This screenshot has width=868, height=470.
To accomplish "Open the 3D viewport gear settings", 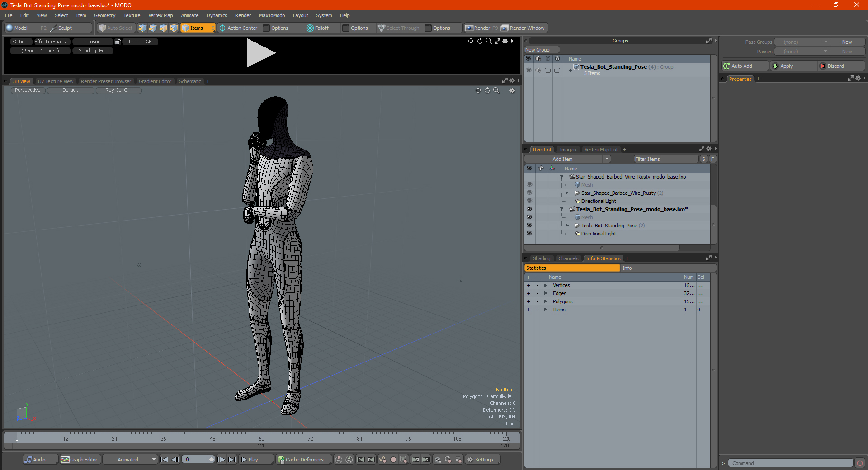I will tap(512, 90).
